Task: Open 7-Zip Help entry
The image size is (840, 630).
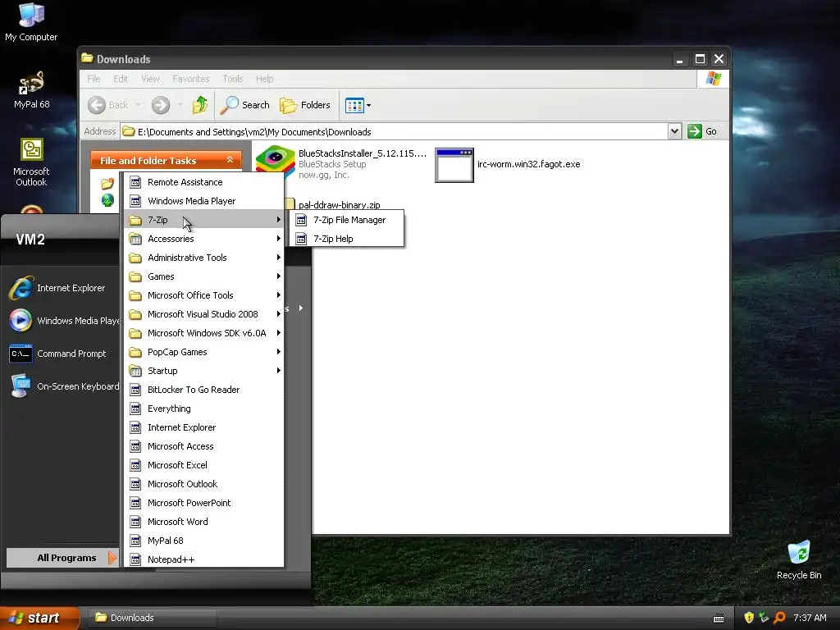Action: [347, 239]
